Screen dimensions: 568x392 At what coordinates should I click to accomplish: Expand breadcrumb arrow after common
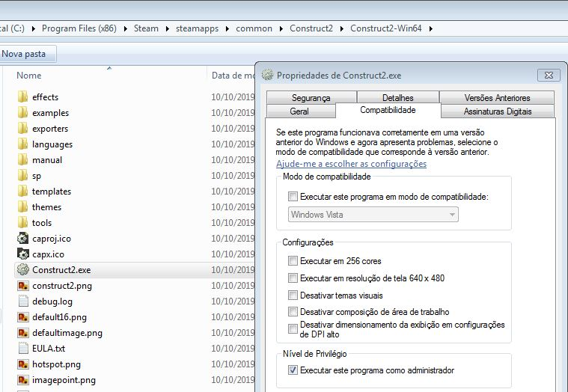281,28
